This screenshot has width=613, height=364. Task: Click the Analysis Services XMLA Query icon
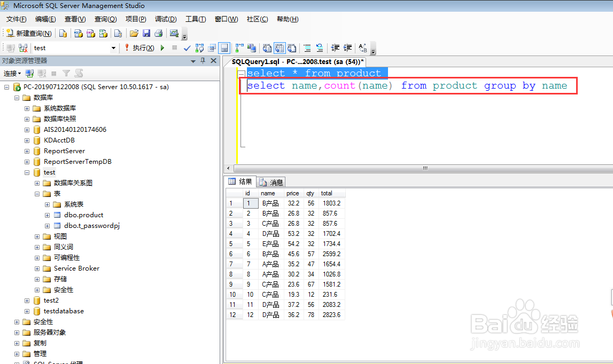pos(103,34)
